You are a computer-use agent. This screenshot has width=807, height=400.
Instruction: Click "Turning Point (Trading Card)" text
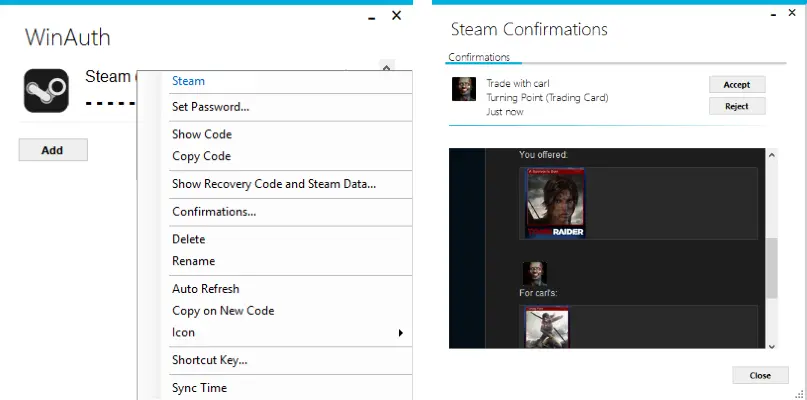pyautogui.click(x=547, y=97)
